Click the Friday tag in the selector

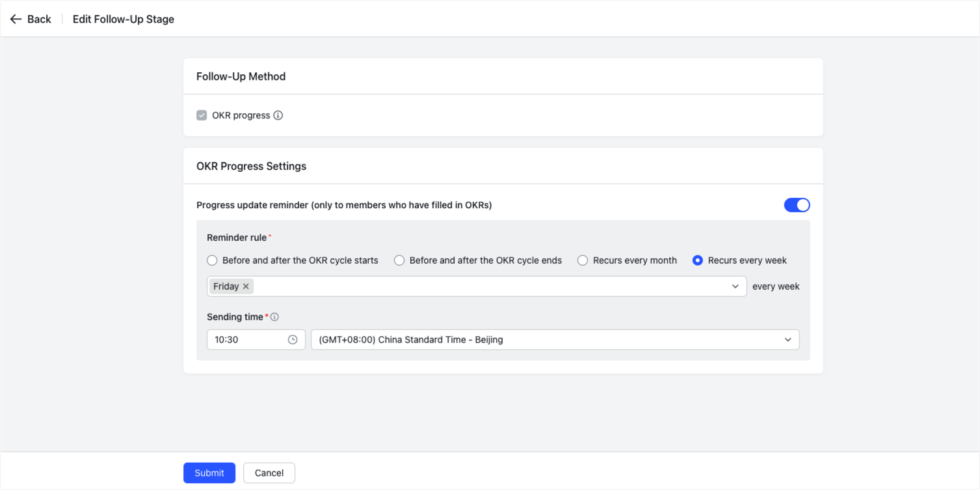click(x=226, y=286)
